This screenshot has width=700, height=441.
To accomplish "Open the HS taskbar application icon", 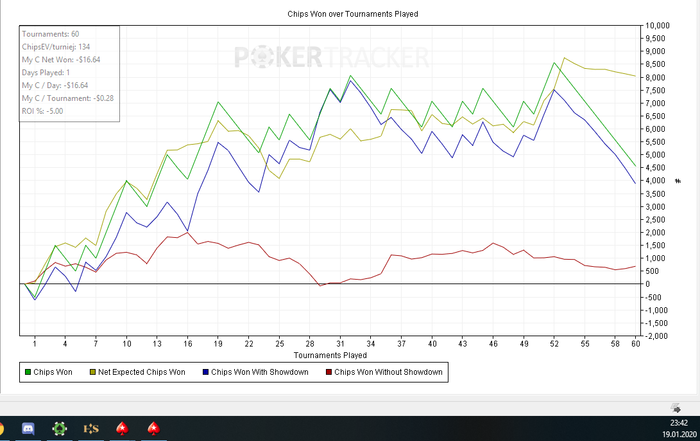I will coord(91,429).
